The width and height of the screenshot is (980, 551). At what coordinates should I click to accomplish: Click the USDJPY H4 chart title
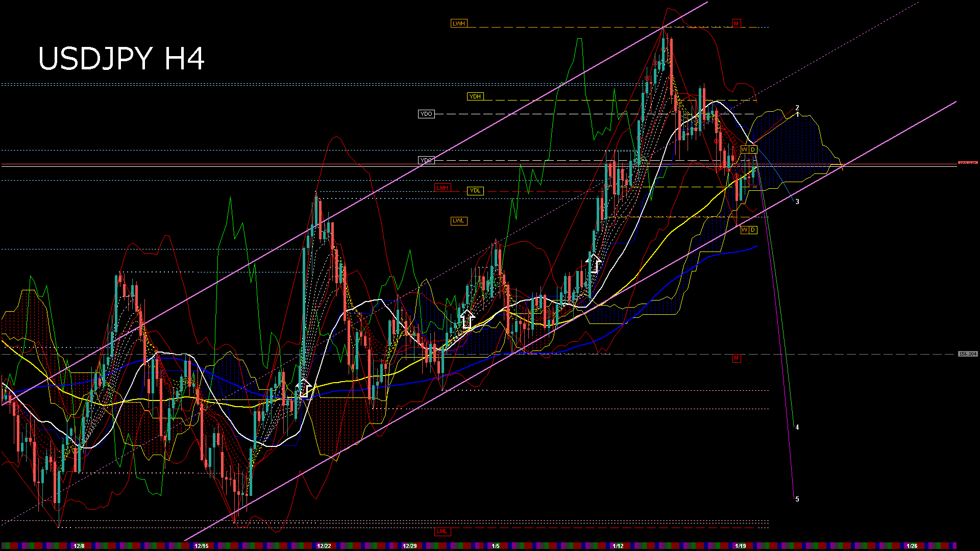(121, 59)
